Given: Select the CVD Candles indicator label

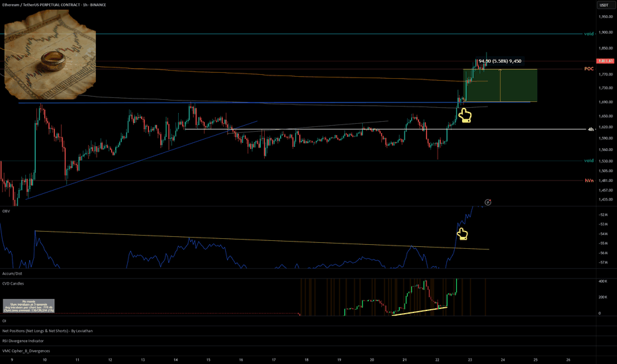Looking at the screenshot, I should 13,283.
